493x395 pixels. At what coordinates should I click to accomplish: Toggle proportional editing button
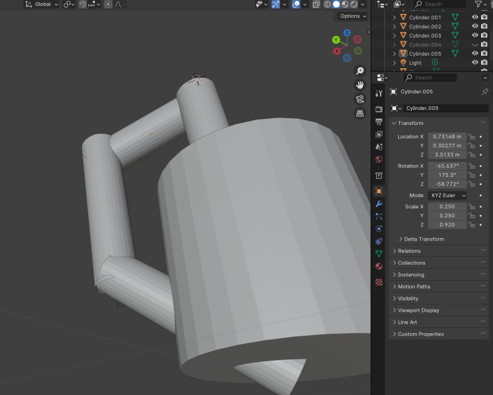(x=108, y=4)
